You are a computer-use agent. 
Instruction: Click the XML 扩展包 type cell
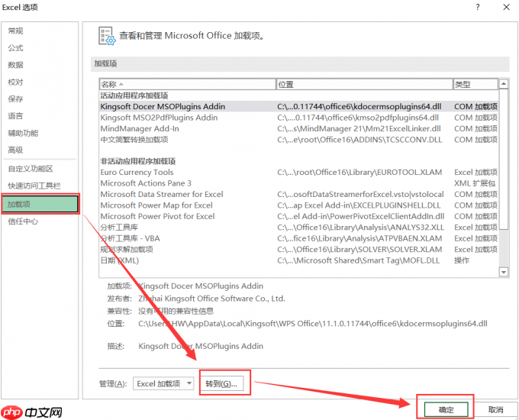point(475,183)
